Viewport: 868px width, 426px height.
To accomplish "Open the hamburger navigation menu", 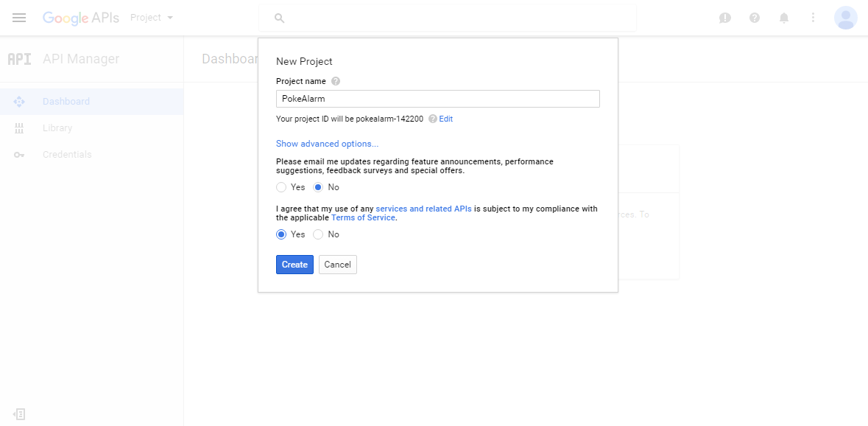I will (x=19, y=18).
